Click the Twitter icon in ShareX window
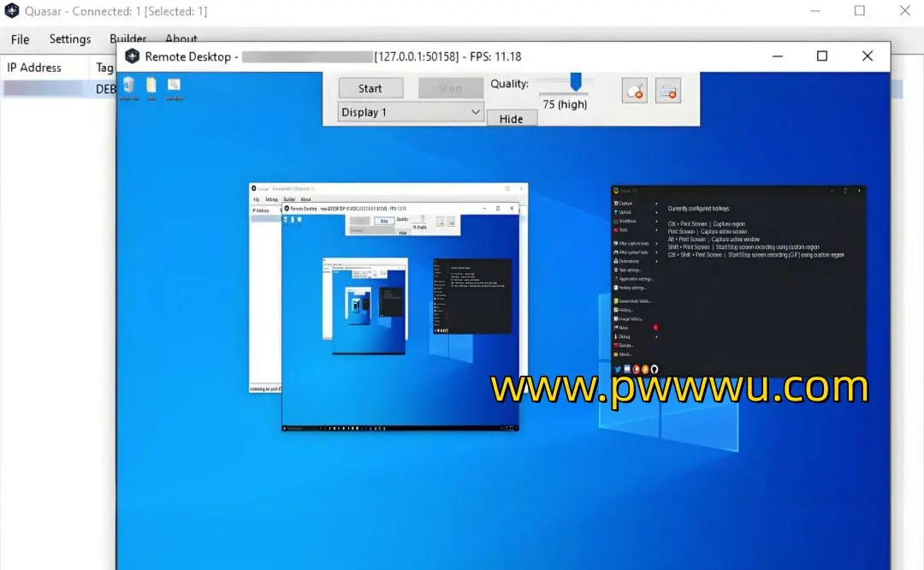924x570 pixels. coord(617,369)
